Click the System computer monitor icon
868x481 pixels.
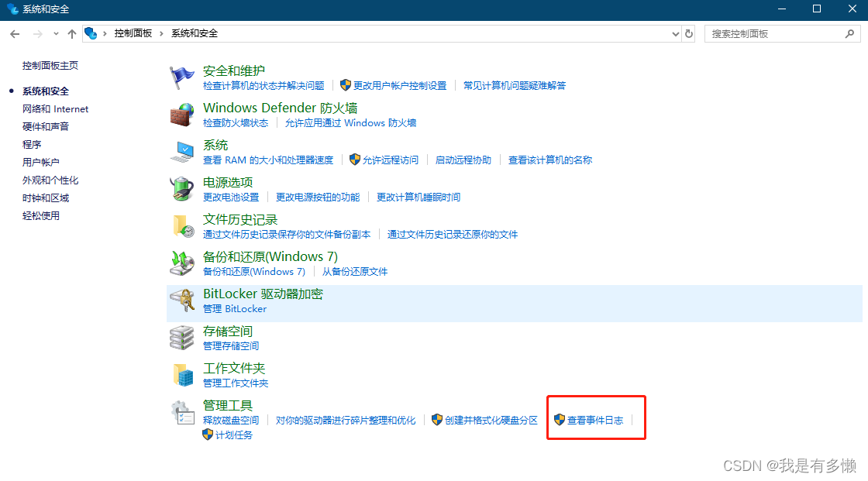click(181, 152)
